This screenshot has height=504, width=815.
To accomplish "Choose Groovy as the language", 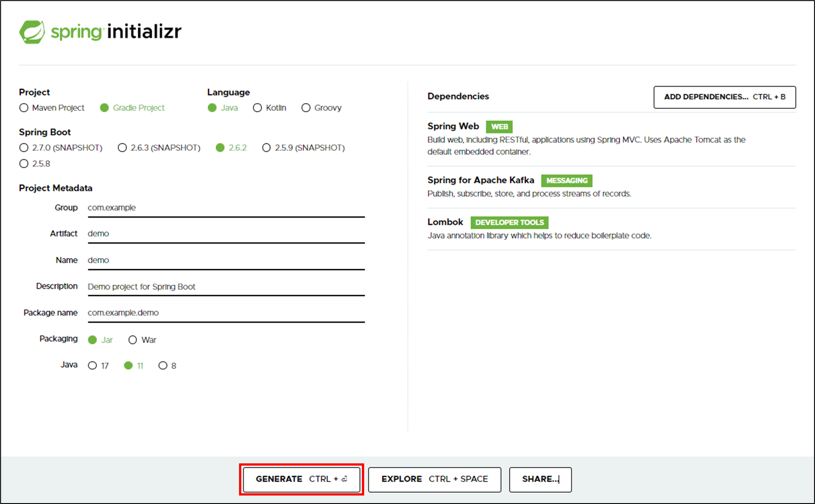I will click(321, 108).
